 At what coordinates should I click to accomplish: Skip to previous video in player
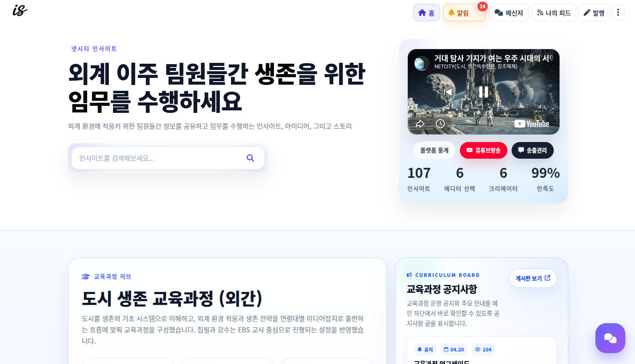[x=448, y=92]
